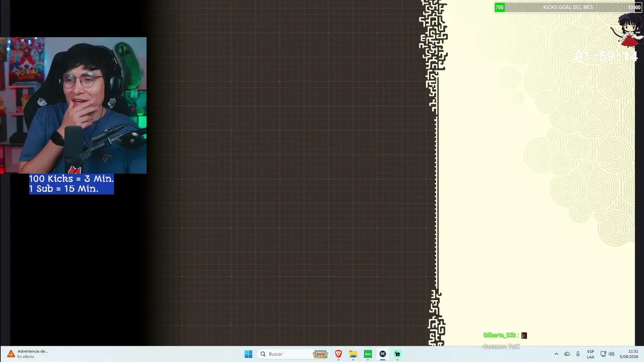Click the storefront search highlight icon

320,354
